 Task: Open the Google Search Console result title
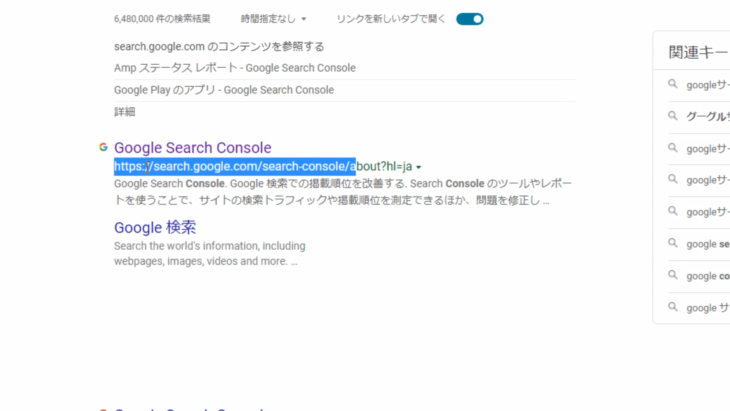pyautogui.click(x=193, y=148)
